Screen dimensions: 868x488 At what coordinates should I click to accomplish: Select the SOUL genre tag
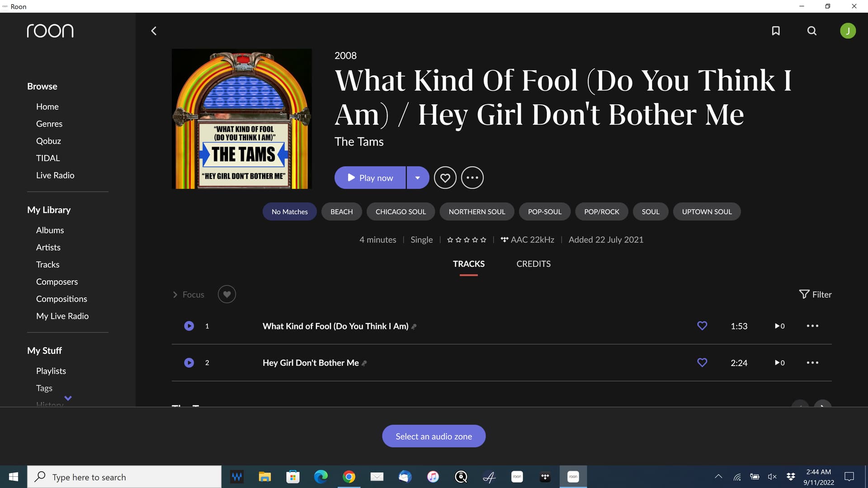pos(650,211)
